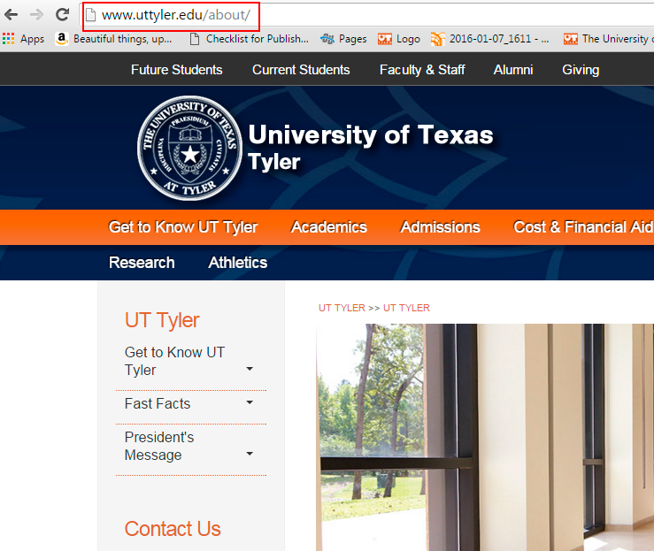Open the President's Message sidebar link

pos(159,446)
